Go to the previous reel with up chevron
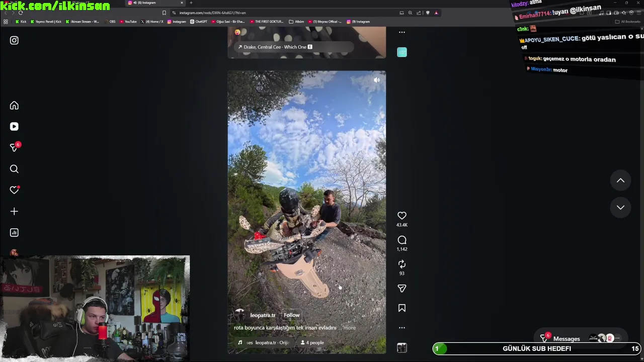The height and width of the screenshot is (362, 644). (x=620, y=180)
